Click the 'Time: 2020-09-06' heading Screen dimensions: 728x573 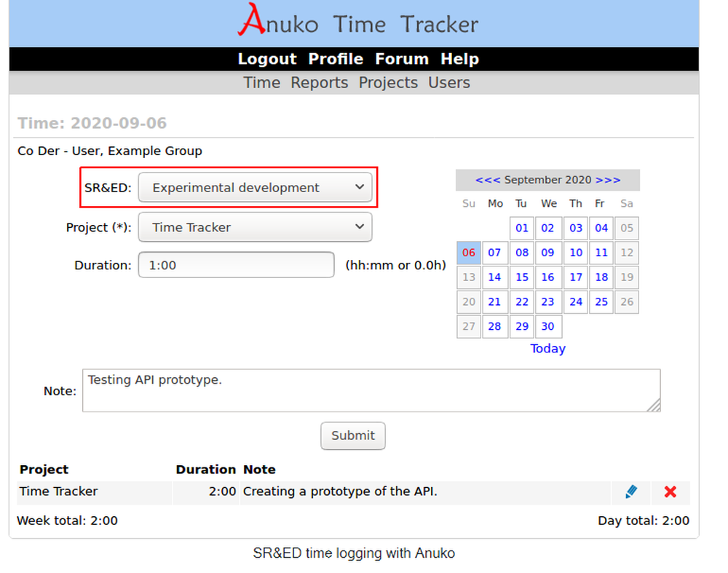92,123
